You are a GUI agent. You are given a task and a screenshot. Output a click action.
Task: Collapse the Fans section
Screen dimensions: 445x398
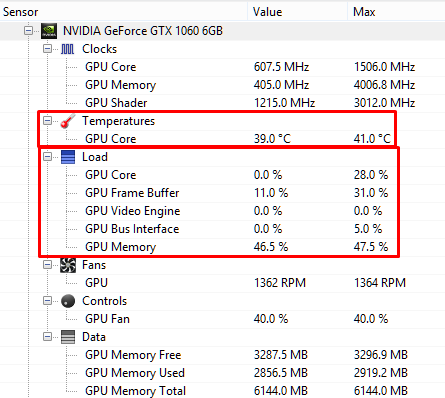(x=47, y=265)
